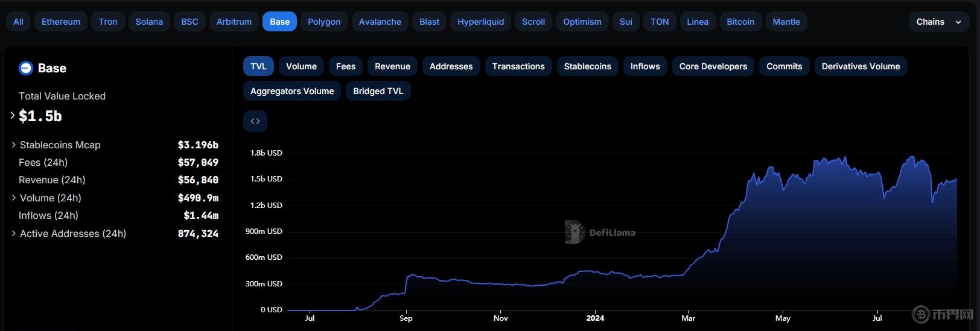The height and width of the screenshot is (331, 980).
Task: Switch to the Ethereum chain tab
Action: pyautogui.click(x=61, y=22)
